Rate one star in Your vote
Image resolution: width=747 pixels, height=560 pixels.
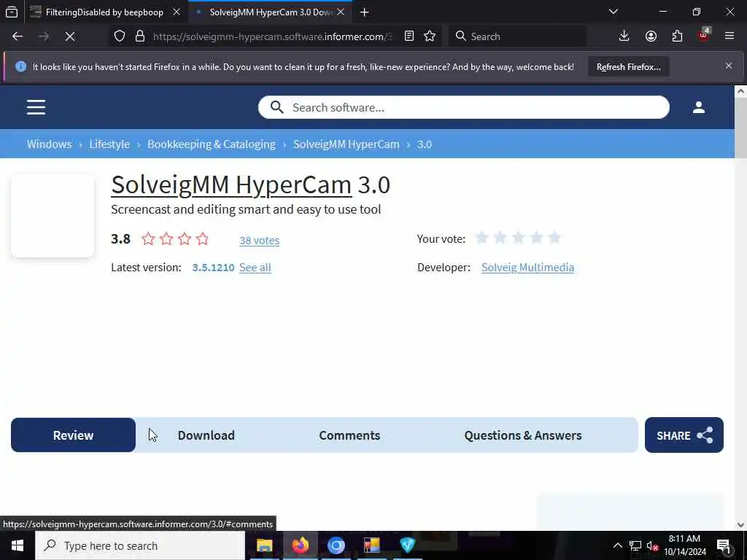coord(482,237)
